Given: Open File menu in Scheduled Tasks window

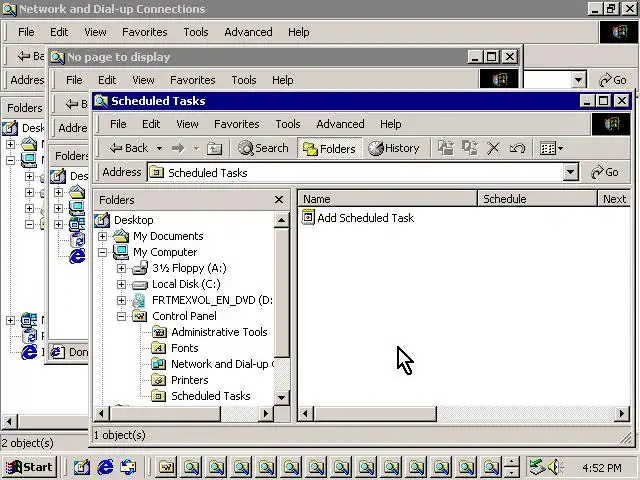Looking at the screenshot, I should click(x=118, y=124).
